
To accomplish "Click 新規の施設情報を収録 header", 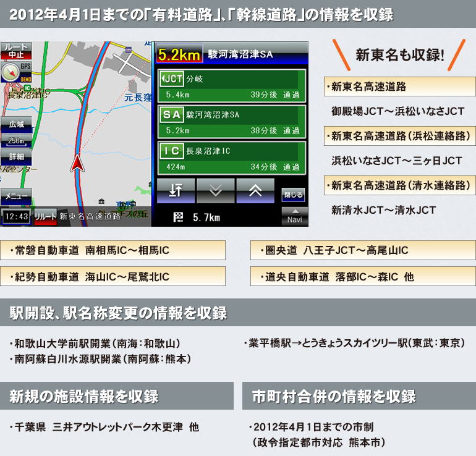I will coord(117,396).
